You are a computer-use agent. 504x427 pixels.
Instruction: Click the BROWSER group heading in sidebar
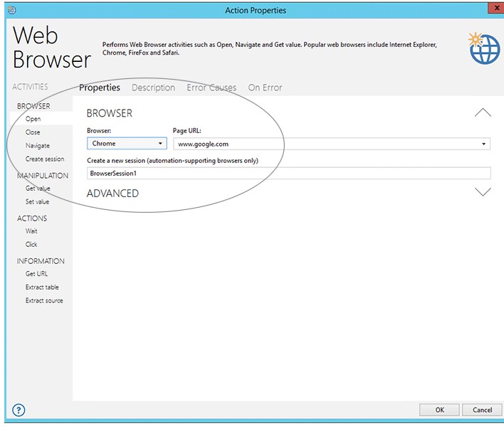(x=33, y=106)
